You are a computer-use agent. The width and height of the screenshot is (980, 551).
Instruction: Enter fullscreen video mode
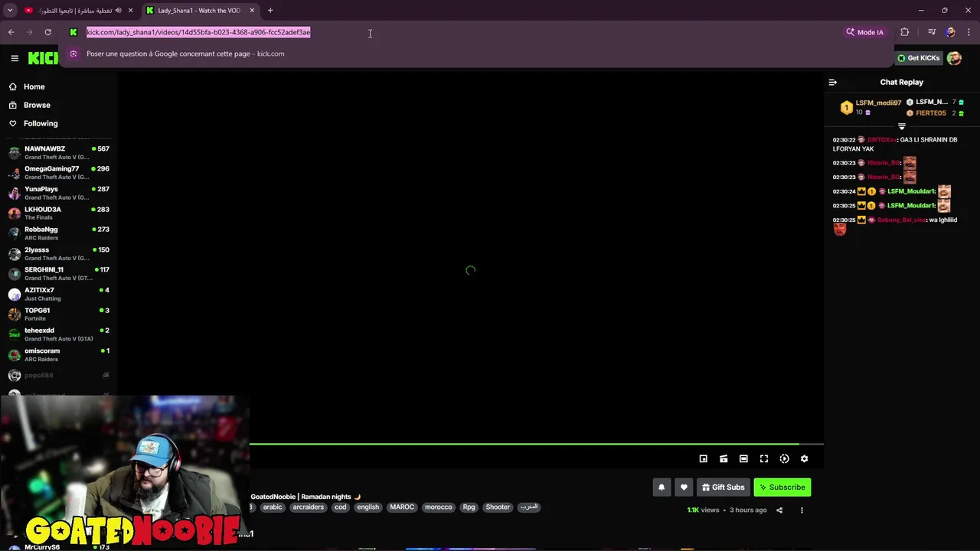coord(764,458)
